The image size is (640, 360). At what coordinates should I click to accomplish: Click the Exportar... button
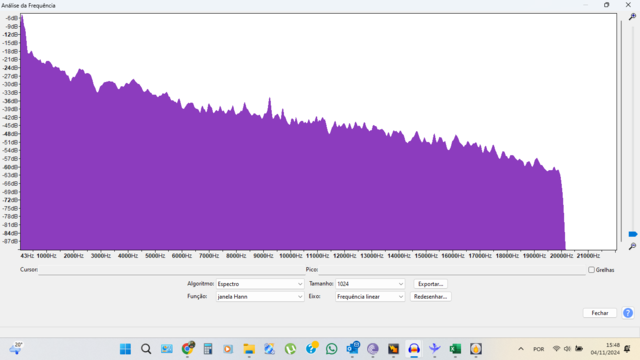coord(430,284)
